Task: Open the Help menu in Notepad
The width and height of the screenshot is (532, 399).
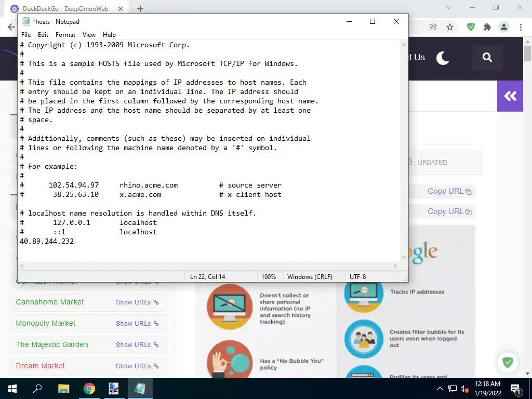Action: [x=109, y=35]
